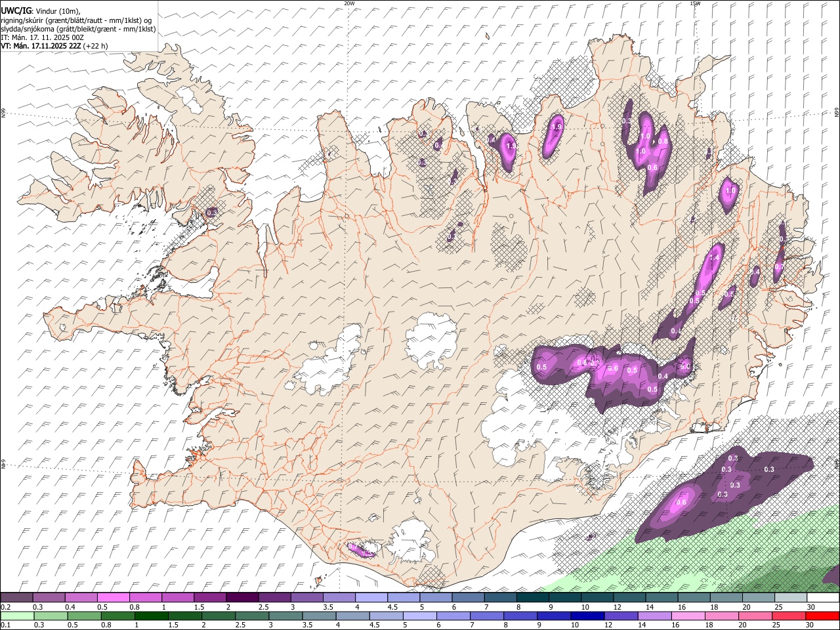840x630 pixels.
Task: Select the 4.5 pale blue swatch, lower legend
Action: pyautogui.click(x=386, y=616)
